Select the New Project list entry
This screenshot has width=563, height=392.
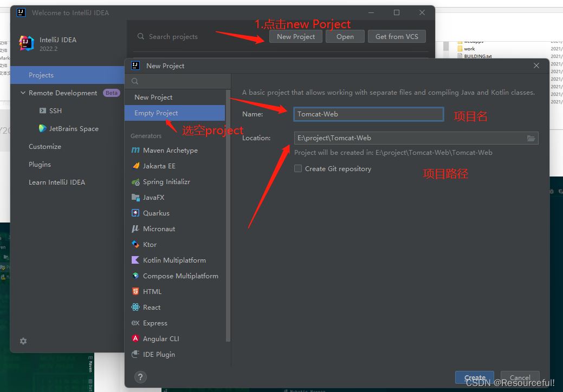[x=175, y=97]
